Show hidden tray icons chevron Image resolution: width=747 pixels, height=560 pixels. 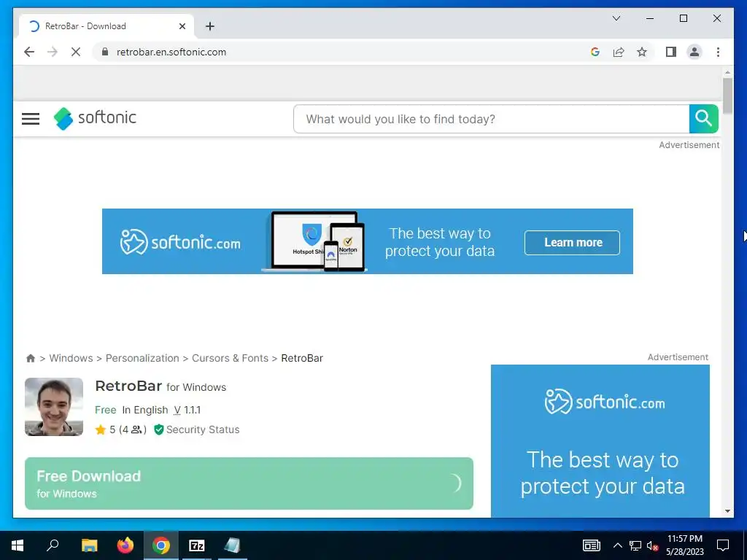(x=617, y=545)
